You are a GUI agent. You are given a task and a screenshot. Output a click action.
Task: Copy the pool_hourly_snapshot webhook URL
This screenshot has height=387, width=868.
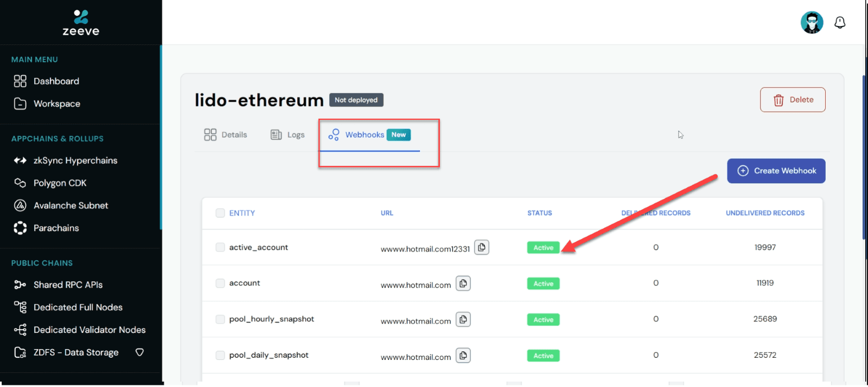click(463, 320)
